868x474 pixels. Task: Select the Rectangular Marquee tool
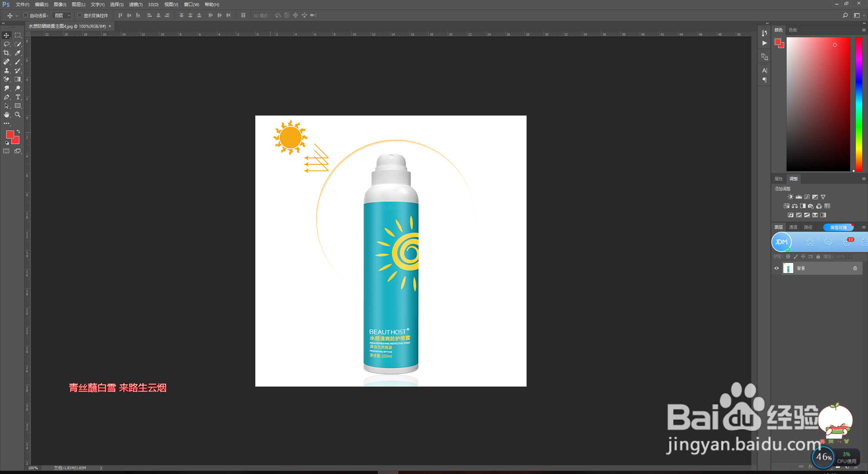click(18, 35)
